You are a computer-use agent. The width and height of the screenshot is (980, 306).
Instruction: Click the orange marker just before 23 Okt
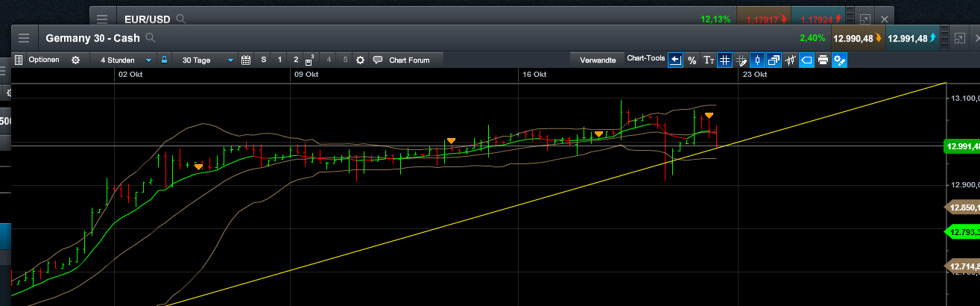709,115
